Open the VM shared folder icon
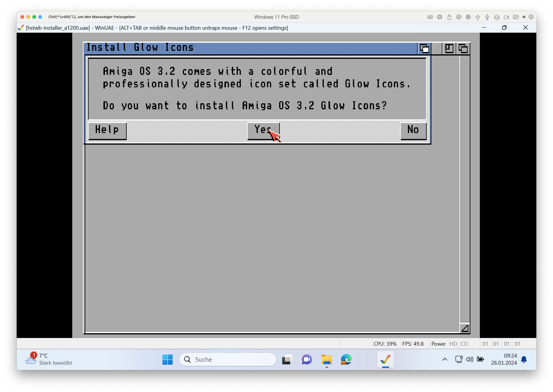The height and width of the screenshot is (392, 553). [x=516, y=17]
